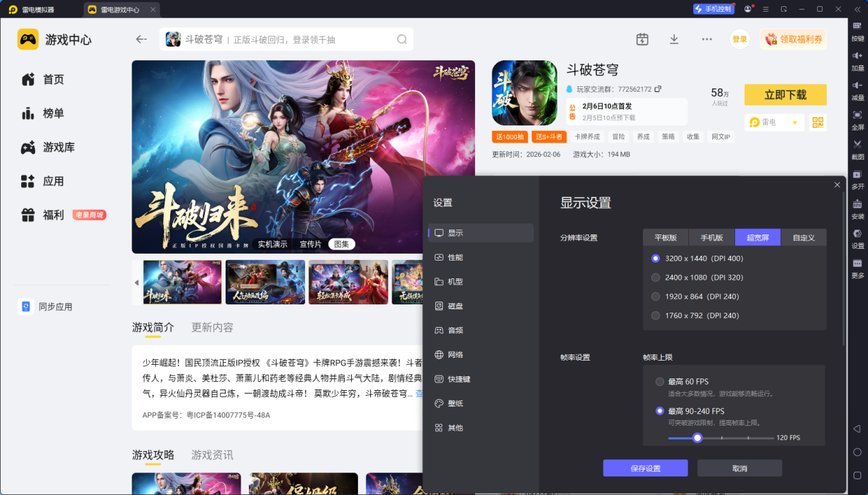Open 游戏库 in left sidebar
The width and height of the screenshot is (868, 495).
(x=48, y=147)
